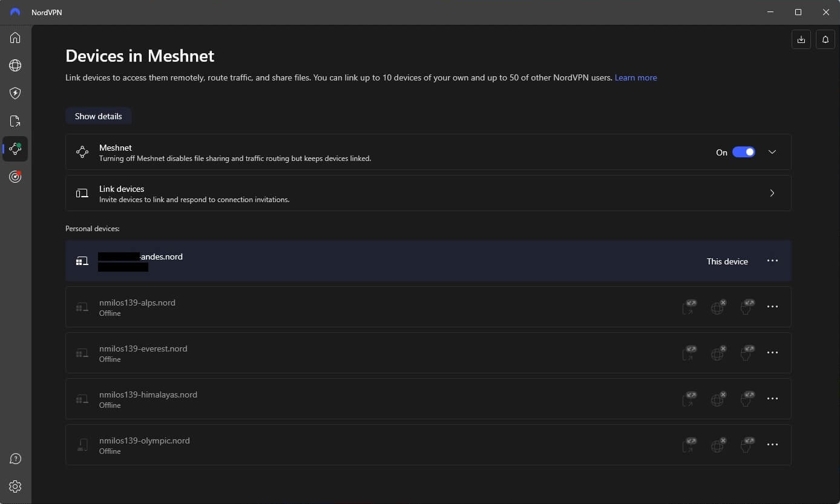The height and width of the screenshot is (504, 840).
Task: Click Offline status under nmilos139-alps.nord
Action: coord(110,313)
